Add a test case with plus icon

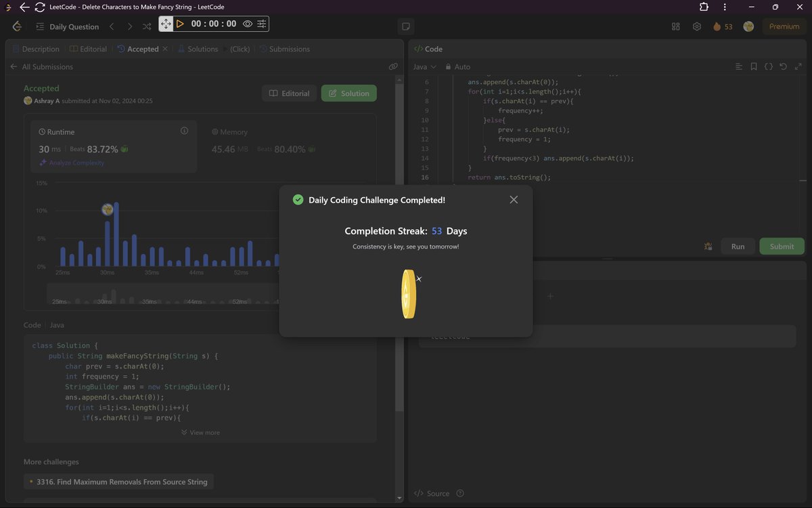tap(550, 296)
